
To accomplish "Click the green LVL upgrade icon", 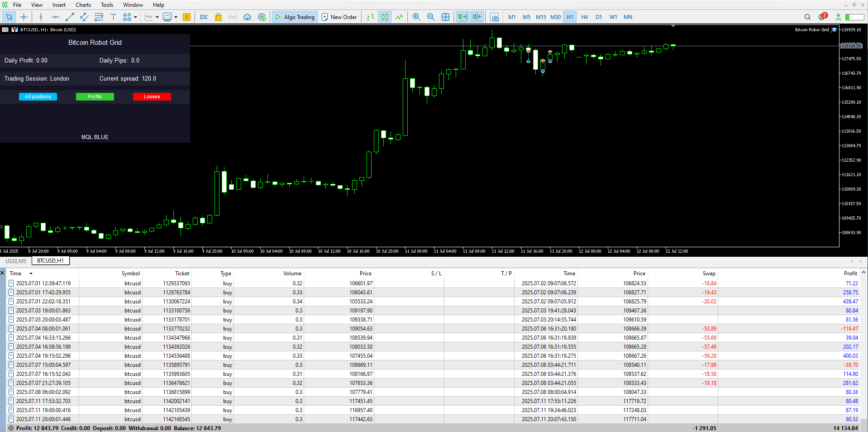I will (838, 17).
